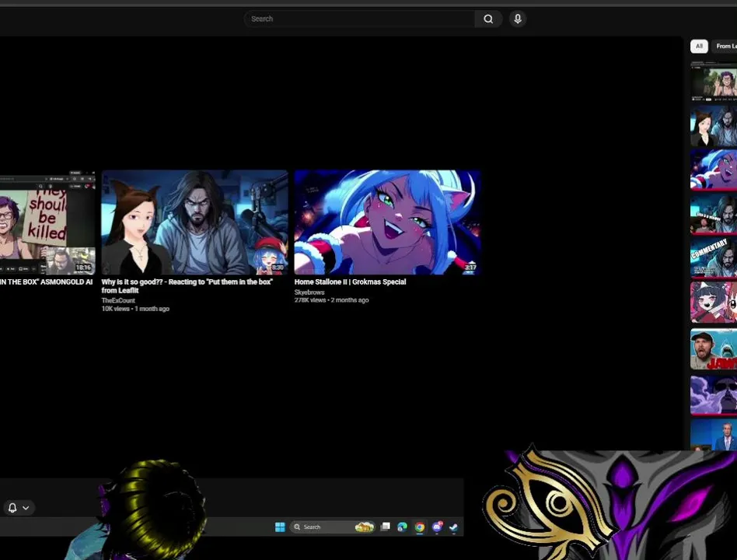This screenshot has width=737, height=560.
Task: Open Steam from the taskbar
Action: (x=453, y=527)
